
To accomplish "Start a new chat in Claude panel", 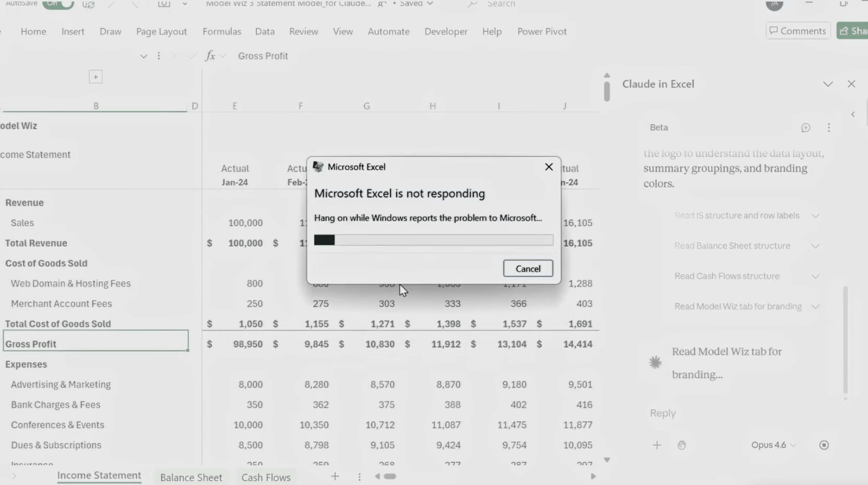I will tap(805, 128).
